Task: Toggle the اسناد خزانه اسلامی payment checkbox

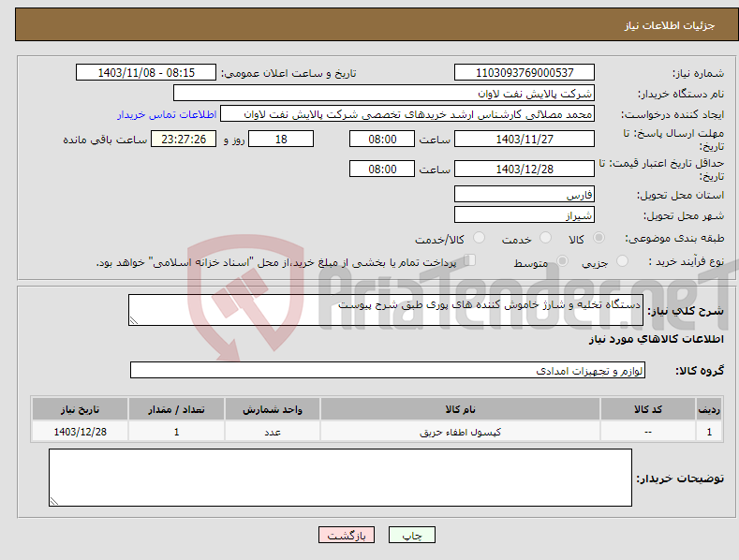Action: point(470,259)
